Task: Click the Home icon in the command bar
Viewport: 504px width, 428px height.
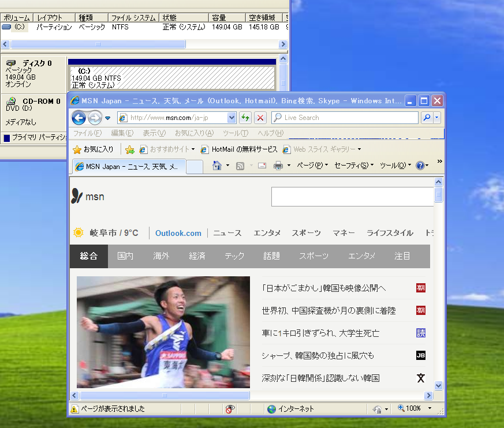Action: click(217, 166)
